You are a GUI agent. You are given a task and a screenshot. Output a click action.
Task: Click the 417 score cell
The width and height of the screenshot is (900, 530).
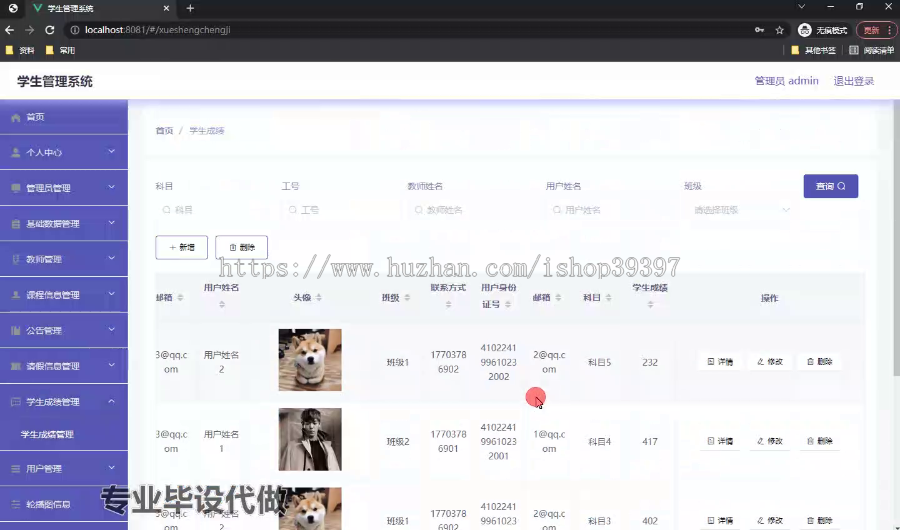(x=650, y=442)
